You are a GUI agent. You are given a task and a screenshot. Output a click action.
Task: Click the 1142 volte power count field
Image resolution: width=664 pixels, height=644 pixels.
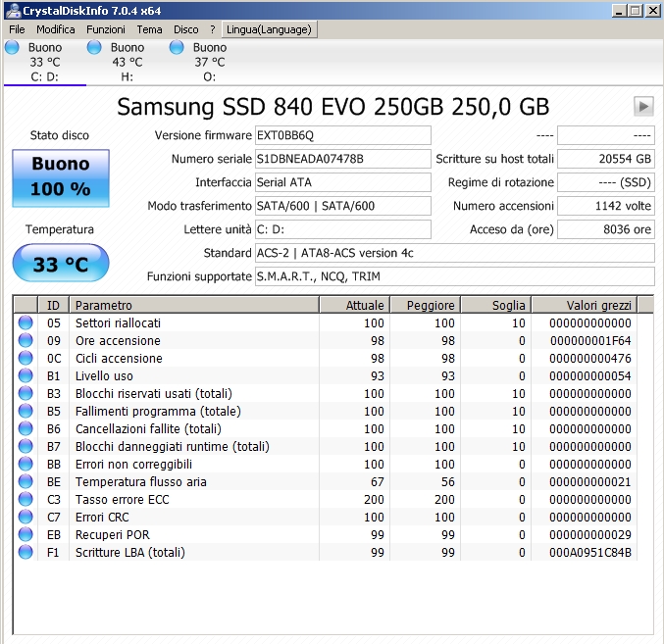[606, 206]
